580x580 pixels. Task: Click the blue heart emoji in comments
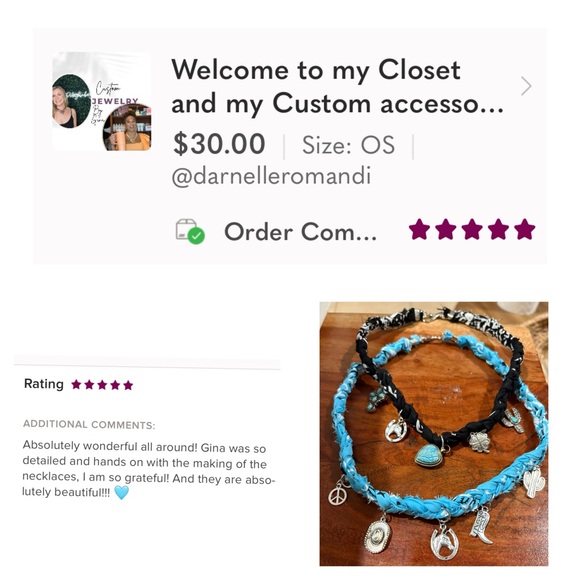tap(122, 493)
